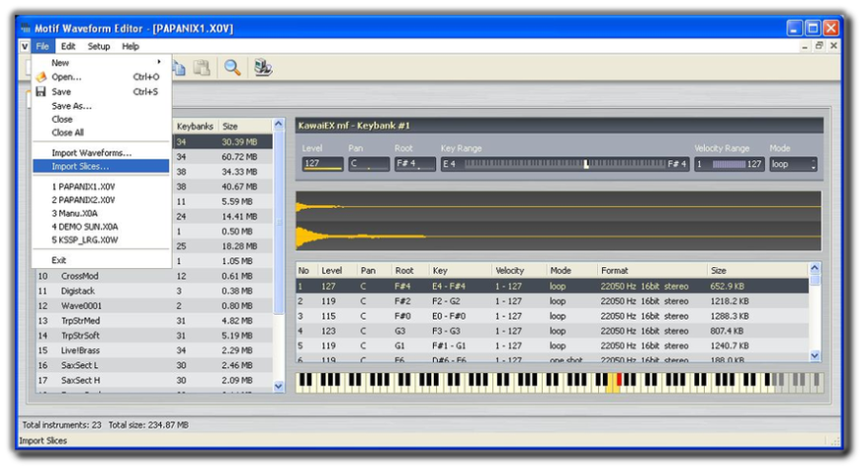
Task: Select keybank row 4 with root G3
Action: point(553,332)
